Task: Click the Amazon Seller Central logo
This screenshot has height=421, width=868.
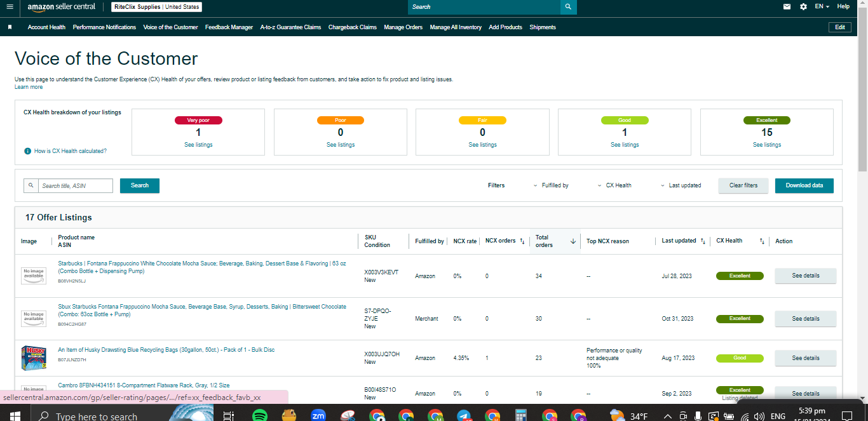Action: pos(62,7)
